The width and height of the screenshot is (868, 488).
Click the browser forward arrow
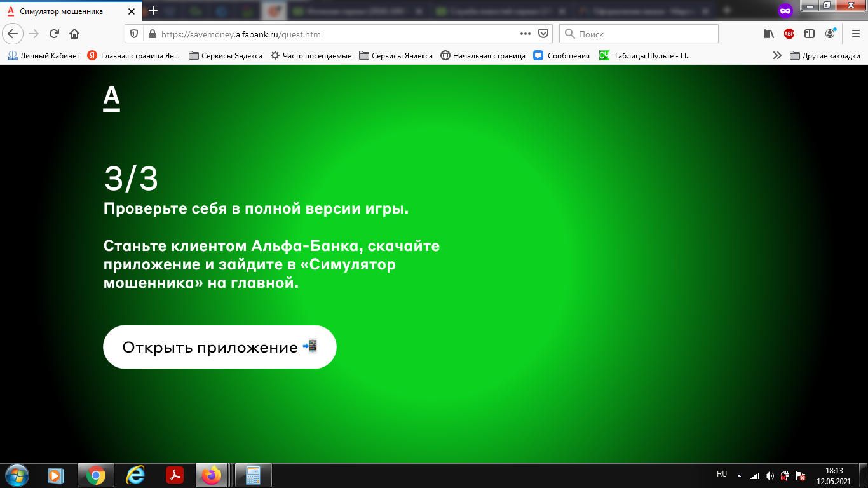pyautogui.click(x=34, y=34)
